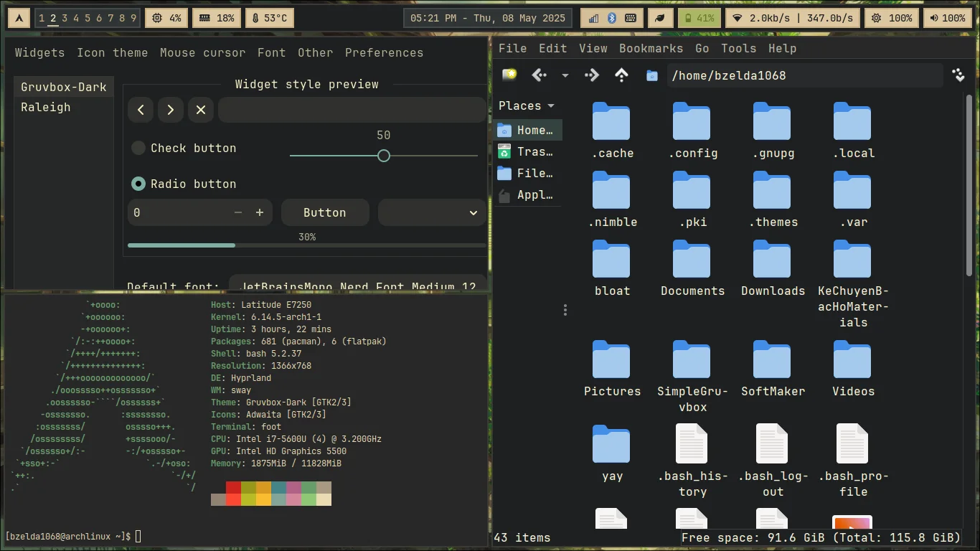980x551 pixels.
Task: Click the /home/bzelda1068 path field
Action: pos(804,75)
